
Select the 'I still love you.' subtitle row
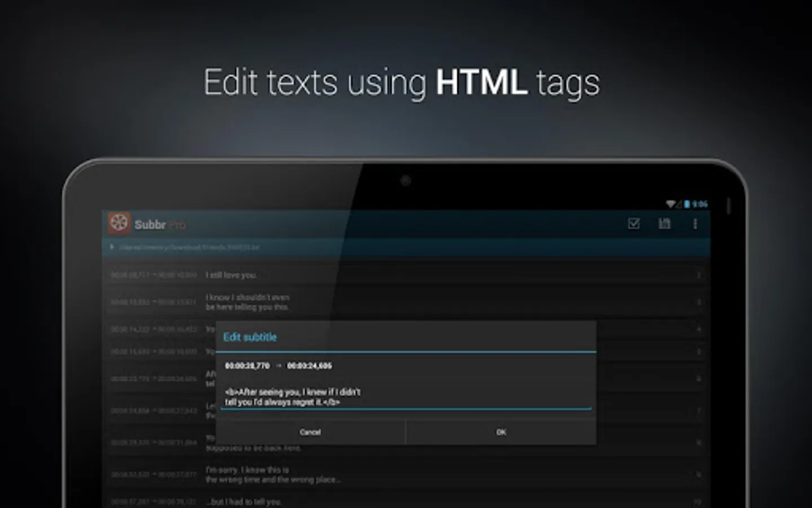click(x=406, y=275)
